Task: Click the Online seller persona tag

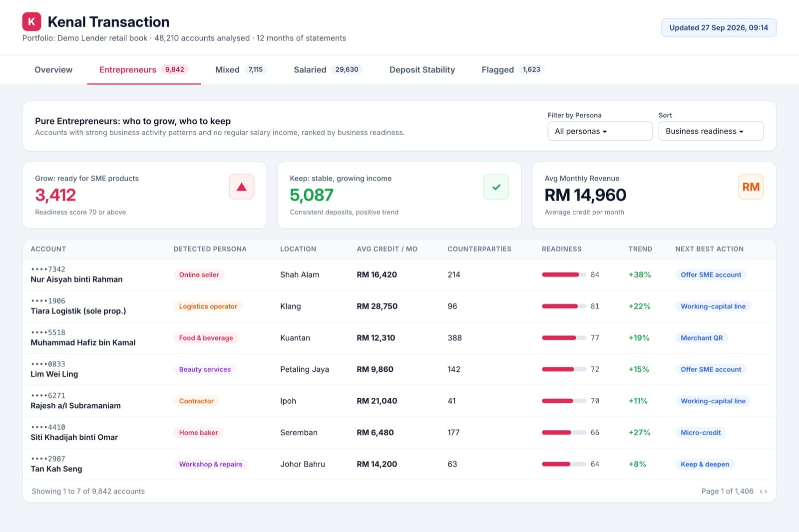Action: tap(199, 275)
